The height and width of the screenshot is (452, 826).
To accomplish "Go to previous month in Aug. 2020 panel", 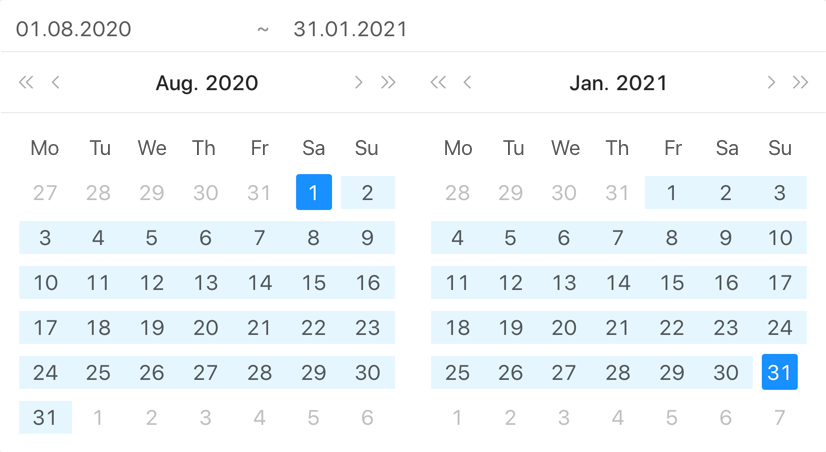I will (55, 82).
